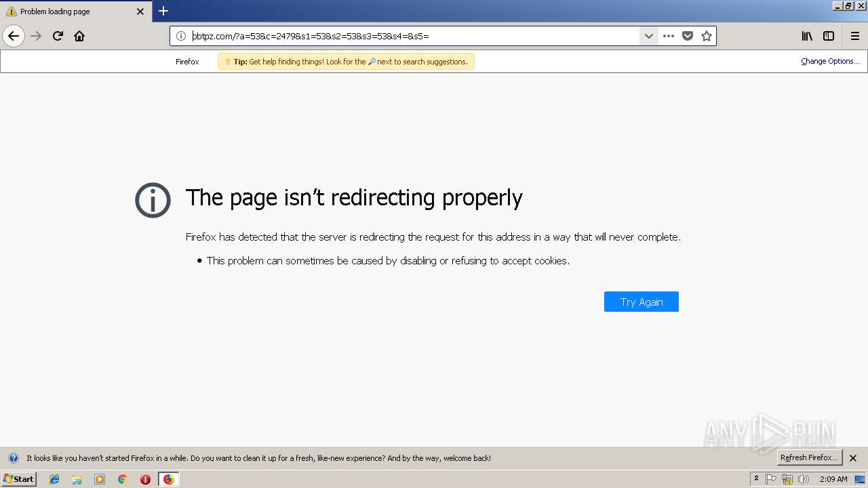Open the Windows Start menu
Screen dimensions: 868x488
(18, 479)
